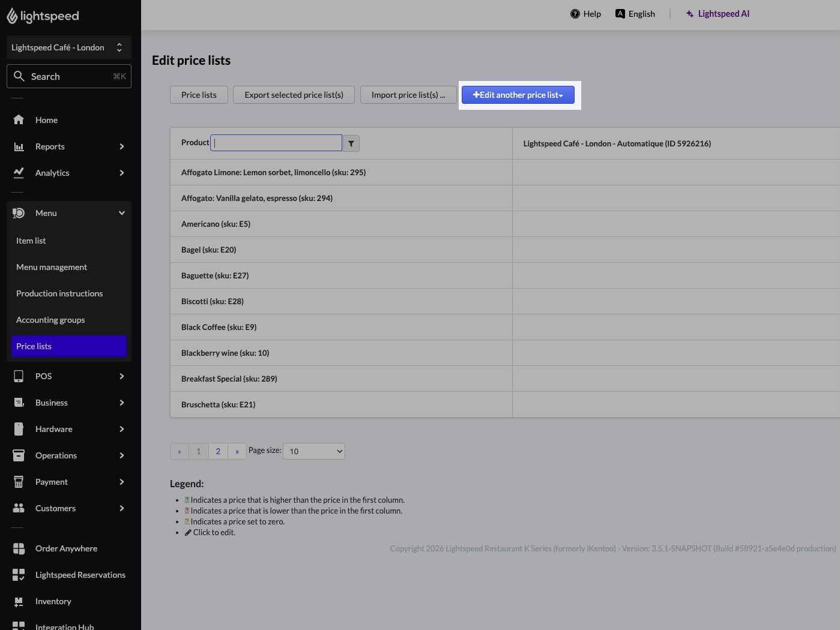Go to page 2 of results
Screen dimensions: 840x630
point(218,451)
